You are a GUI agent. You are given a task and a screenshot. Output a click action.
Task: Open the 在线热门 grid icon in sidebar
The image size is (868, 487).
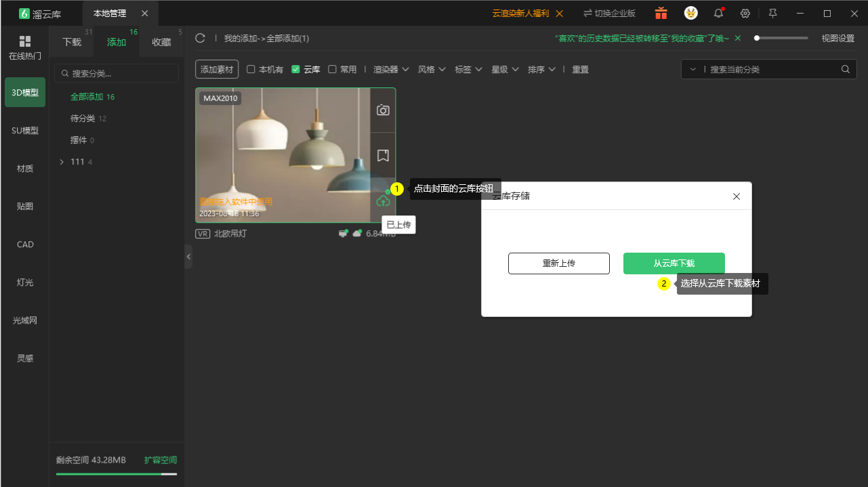click(x=25, y=41)
